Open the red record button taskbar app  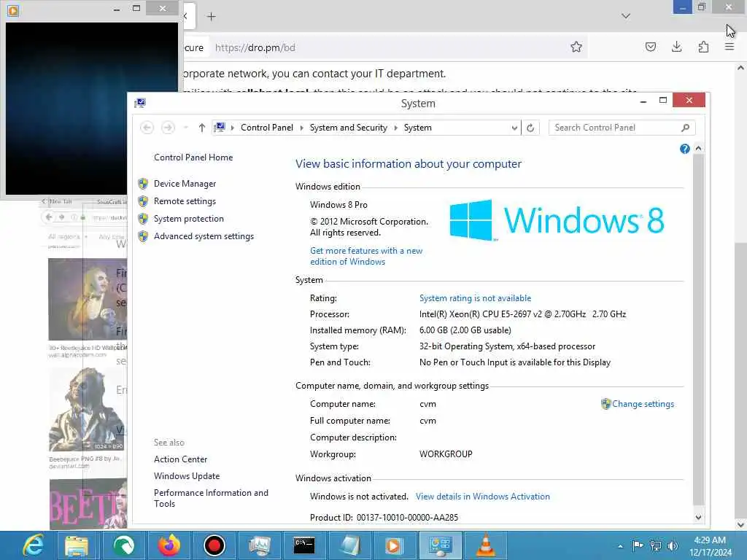click(214, 545)
